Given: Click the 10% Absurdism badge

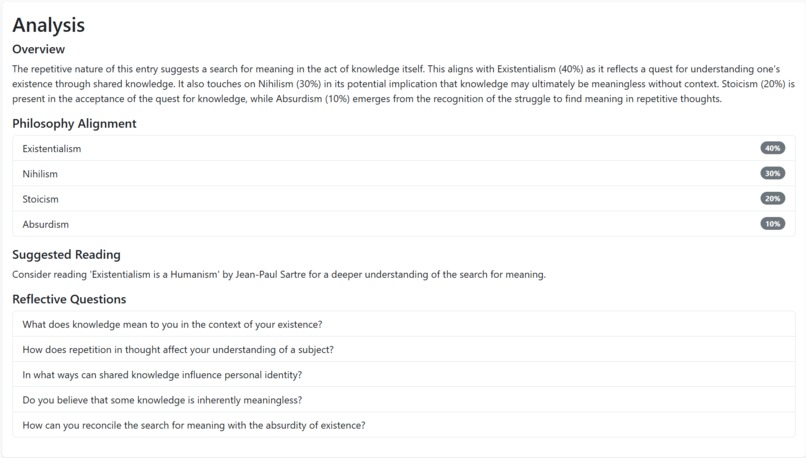Looking at the screenshot, I should pos(772,224).
